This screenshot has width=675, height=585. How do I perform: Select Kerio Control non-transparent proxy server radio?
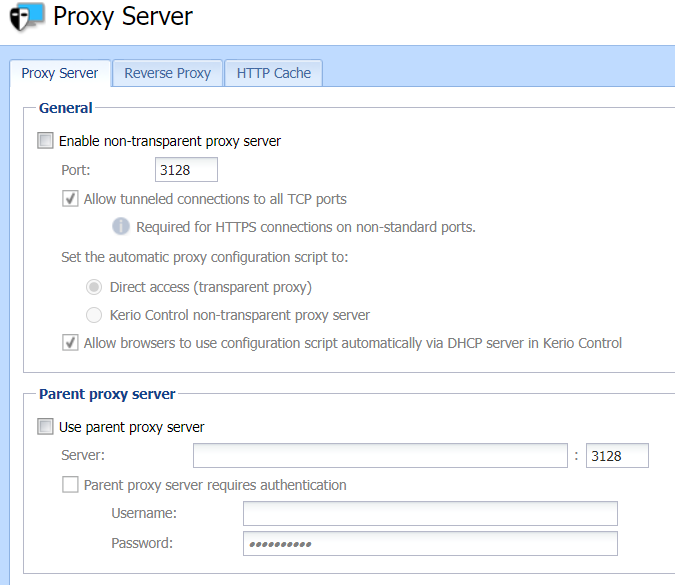click(x=94, y=315)
